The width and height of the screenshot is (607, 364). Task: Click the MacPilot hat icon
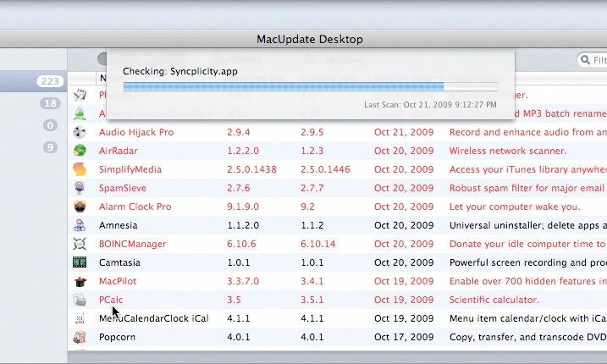point(80,281)
